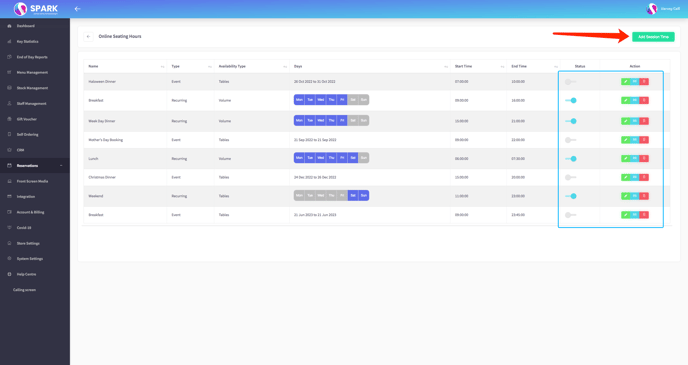The height and width of the screenshot is (365, 688).
Task: Delete the Weekend session with red icon
Action: [x=644, y=196]
